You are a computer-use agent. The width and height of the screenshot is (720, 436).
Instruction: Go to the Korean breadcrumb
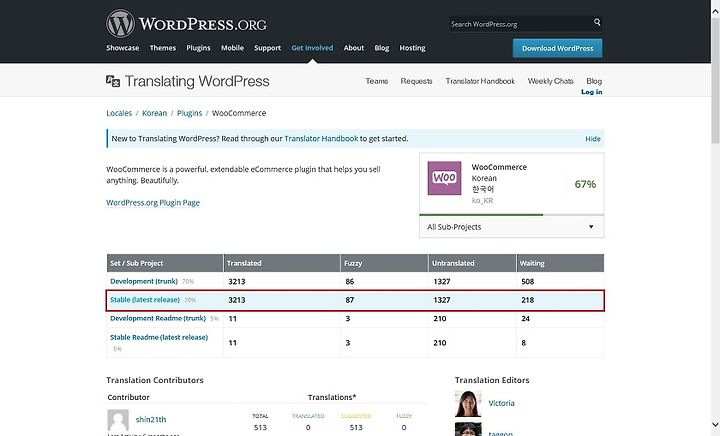pyautogui.click(x=154, y=113)
